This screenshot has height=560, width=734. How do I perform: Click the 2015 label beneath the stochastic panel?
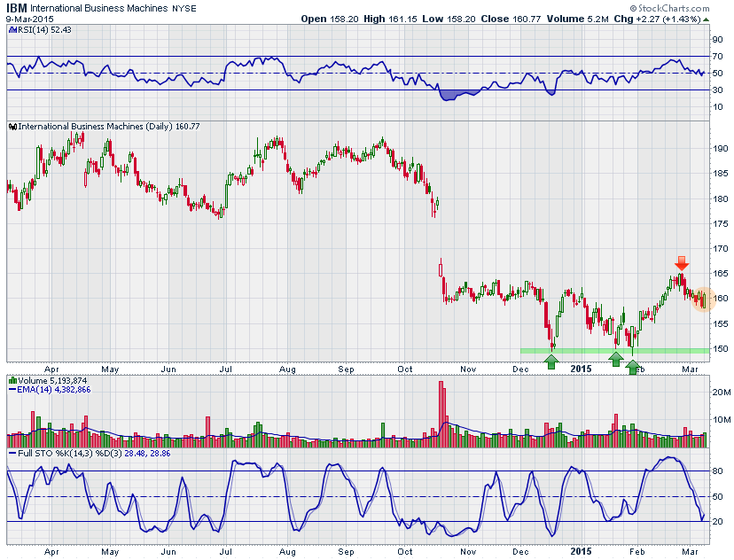[581, 552]
